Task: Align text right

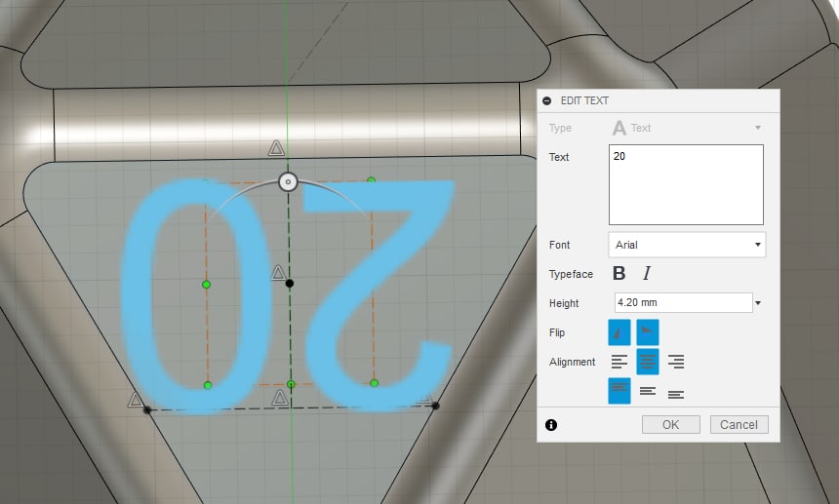Action: 676,362
